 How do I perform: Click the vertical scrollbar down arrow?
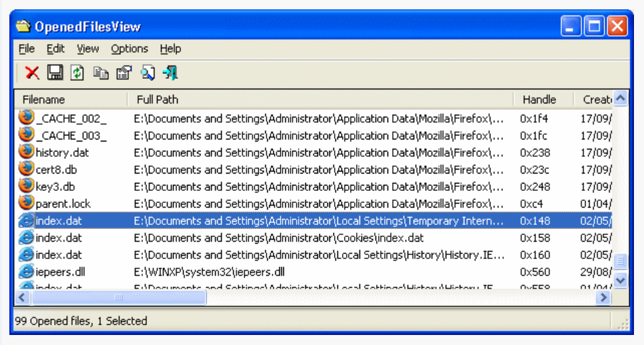point(621,280)
